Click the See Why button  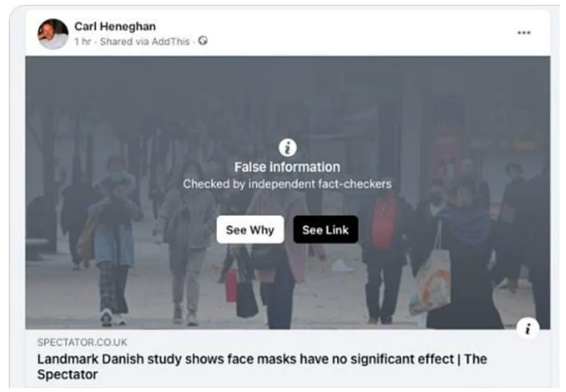[250, 229]
